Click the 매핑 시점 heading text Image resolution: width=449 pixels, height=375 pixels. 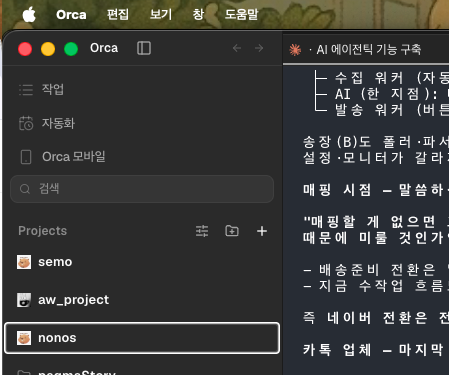tap(337, 190)
